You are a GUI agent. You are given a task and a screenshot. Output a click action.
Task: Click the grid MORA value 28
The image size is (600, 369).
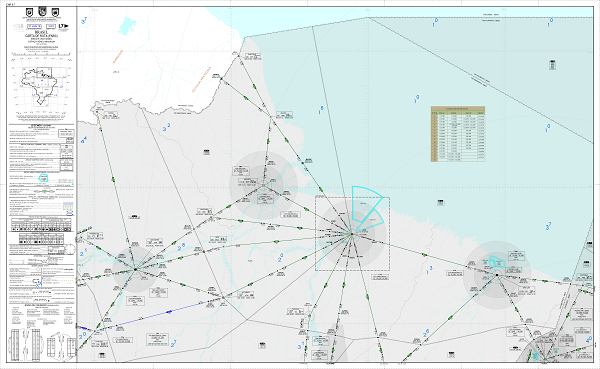(x=181, y=247)
